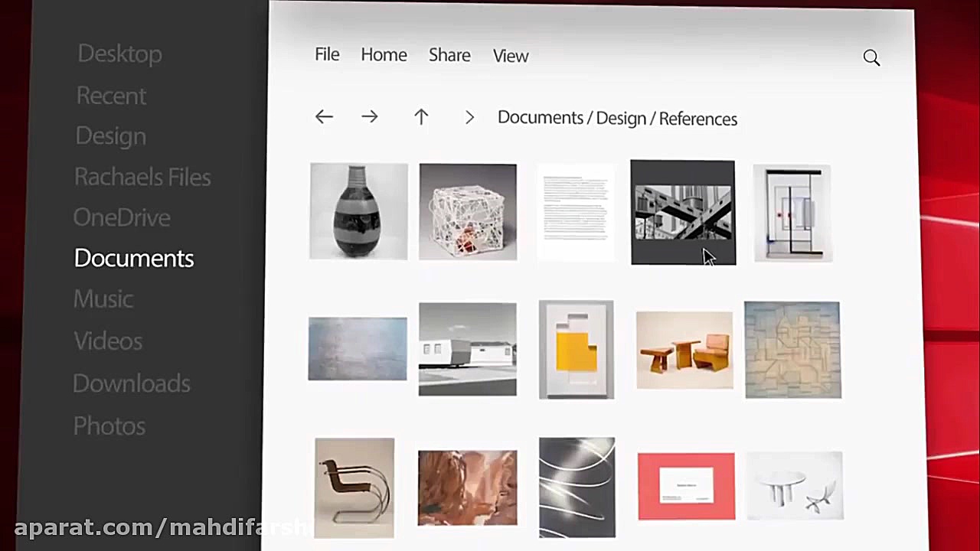980x551 pixels.
Task: Select the mobile home photo thumbnail
Action: click(x=468, y=350)
